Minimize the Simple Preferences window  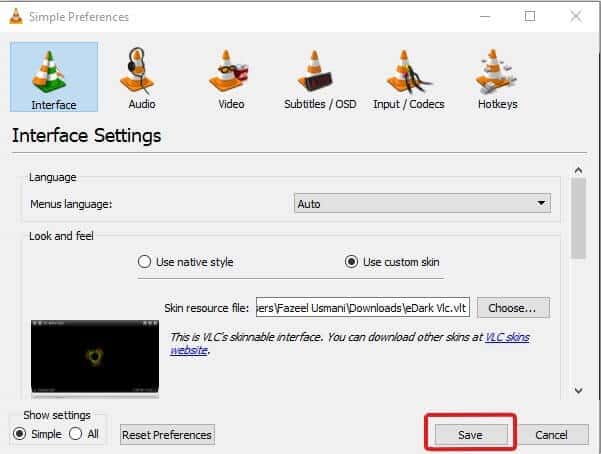point(485,16)
